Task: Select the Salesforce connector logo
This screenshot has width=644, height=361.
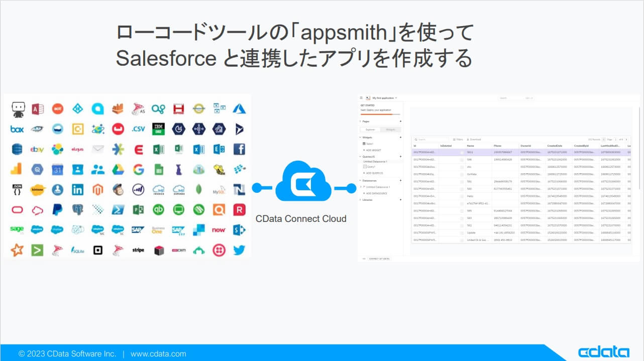Action: point(36,229)
